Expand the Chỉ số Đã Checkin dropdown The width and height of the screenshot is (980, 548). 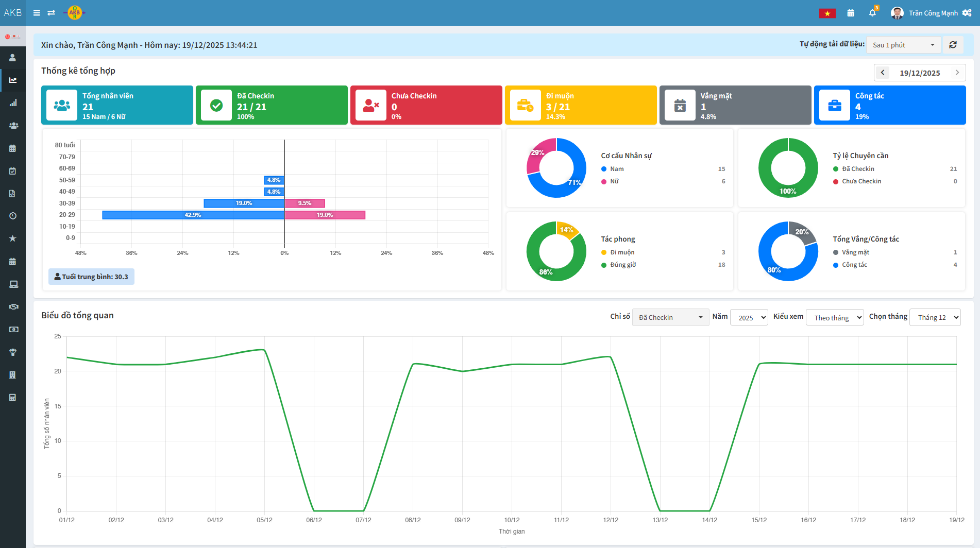tap(670, 317)
